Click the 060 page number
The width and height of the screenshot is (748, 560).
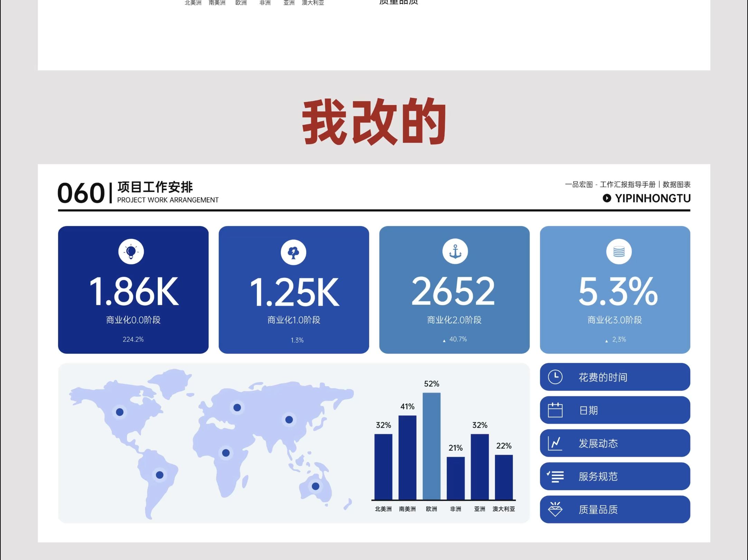[81, 193]
